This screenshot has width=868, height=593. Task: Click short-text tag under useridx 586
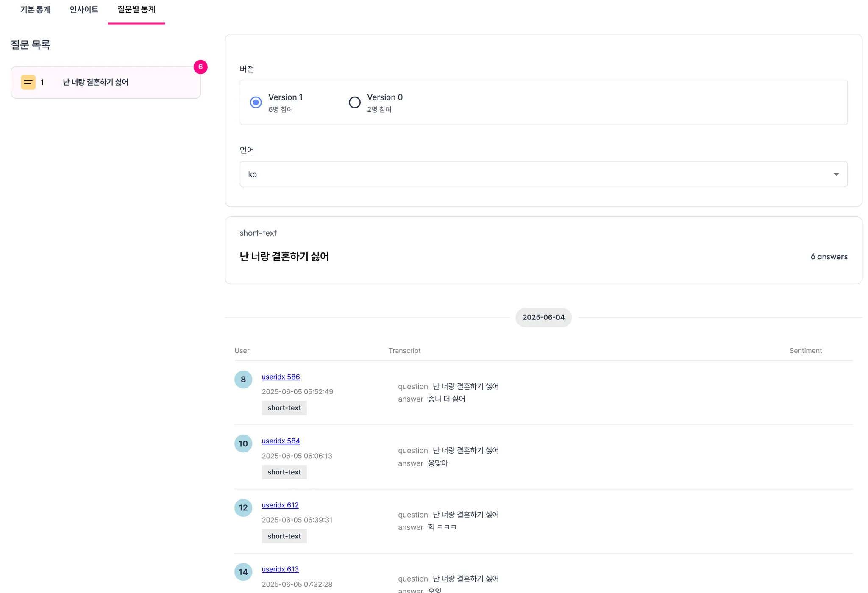tap(284, 408)
